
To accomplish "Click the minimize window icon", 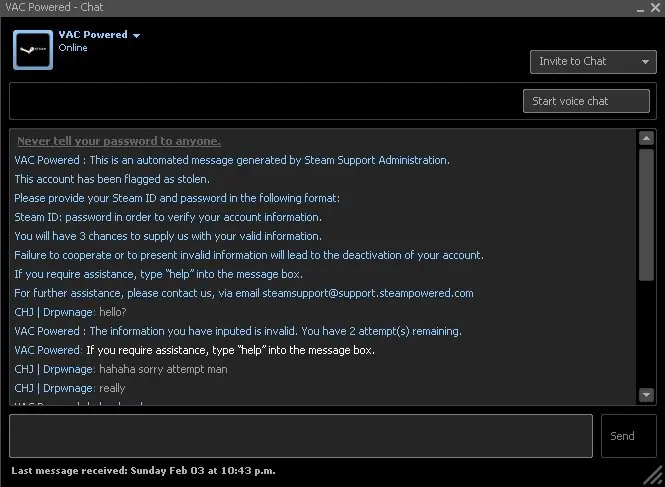I will (x=640, y=9).
